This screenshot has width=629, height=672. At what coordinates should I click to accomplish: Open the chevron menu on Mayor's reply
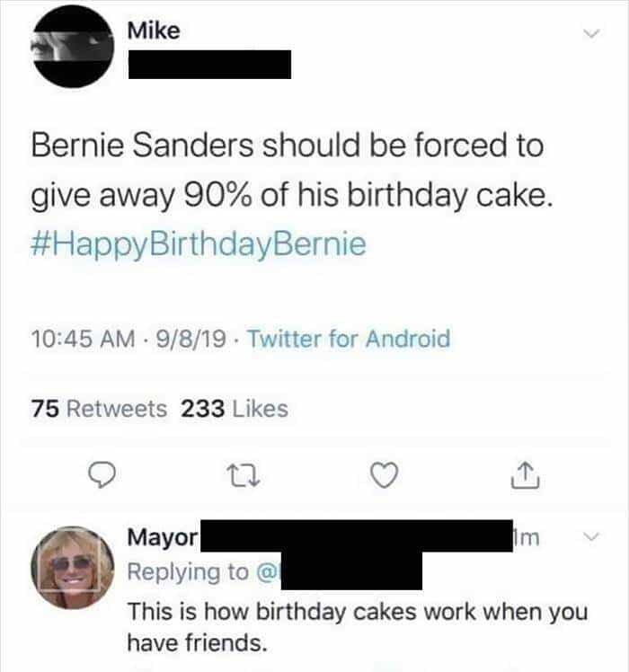(x=590, y=538)
